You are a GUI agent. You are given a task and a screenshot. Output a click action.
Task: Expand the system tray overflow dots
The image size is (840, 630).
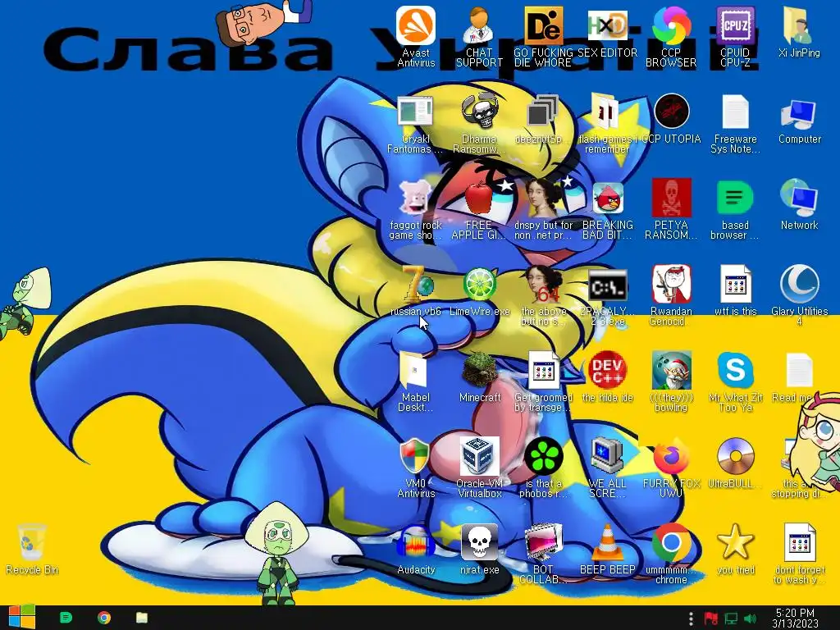[x=691, y=618]
